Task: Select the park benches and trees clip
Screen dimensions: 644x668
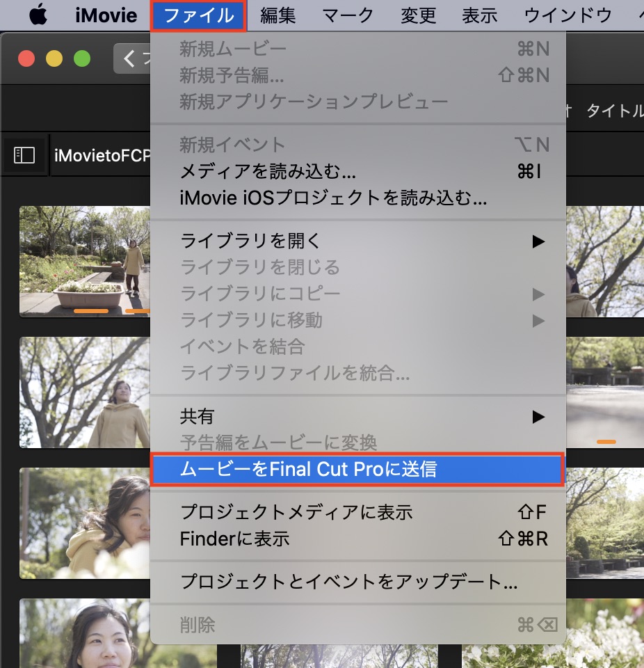Action: click(x=605, y=523)
